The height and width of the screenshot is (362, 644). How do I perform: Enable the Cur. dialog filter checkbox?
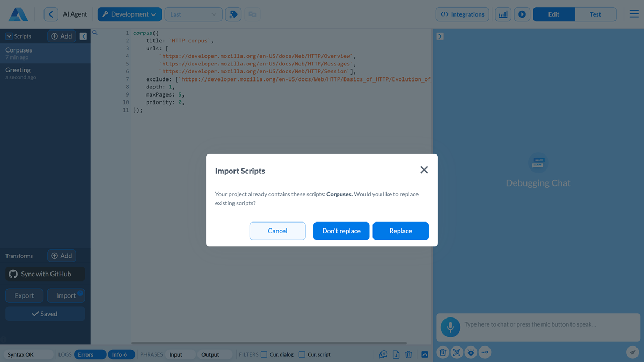[x=264, y=354]
